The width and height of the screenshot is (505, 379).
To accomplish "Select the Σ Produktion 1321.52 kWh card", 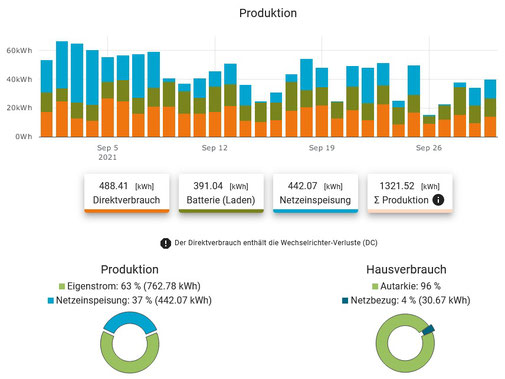I will point(410,193).
